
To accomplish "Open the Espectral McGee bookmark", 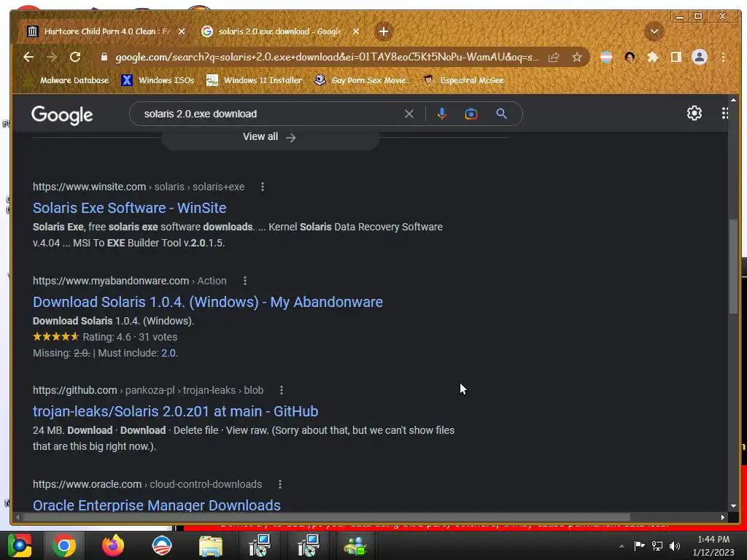I will pyautogui.click(x=463, y=80).
